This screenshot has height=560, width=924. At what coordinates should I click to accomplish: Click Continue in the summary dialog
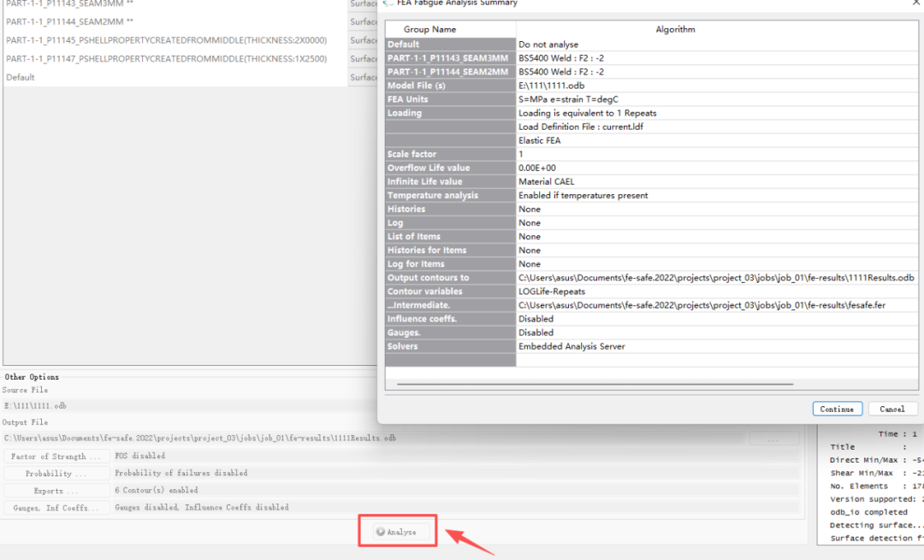click(837, 409)
